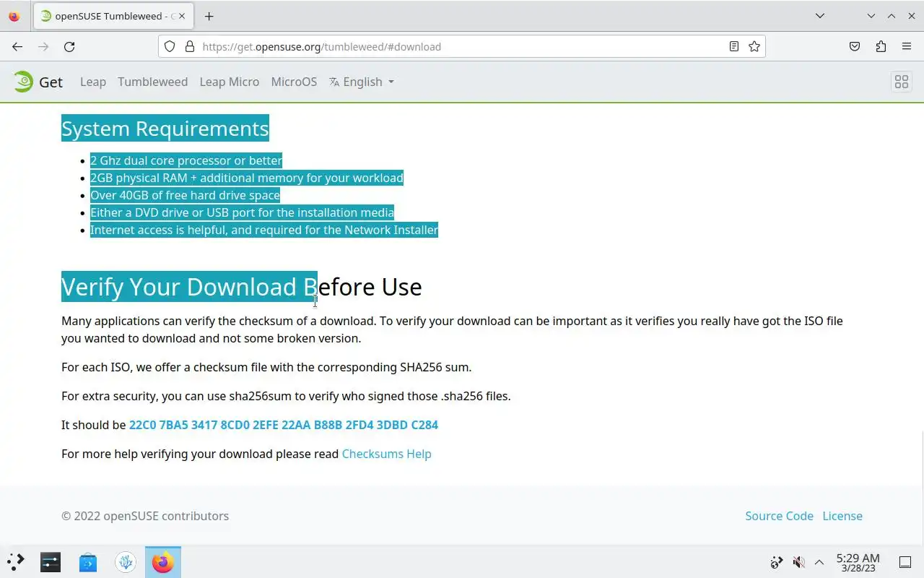Click the Get home link text
924x578 pixels.
click(x=51, y=82)
